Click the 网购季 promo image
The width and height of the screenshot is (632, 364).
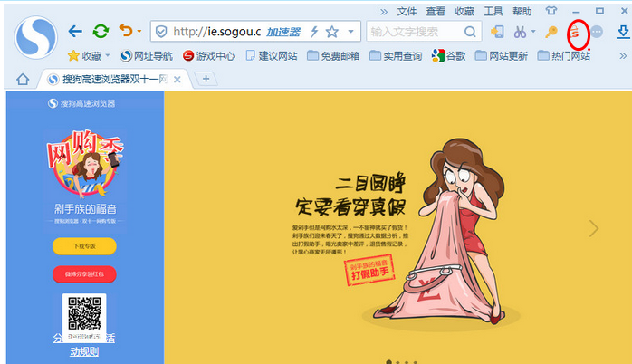85,165
